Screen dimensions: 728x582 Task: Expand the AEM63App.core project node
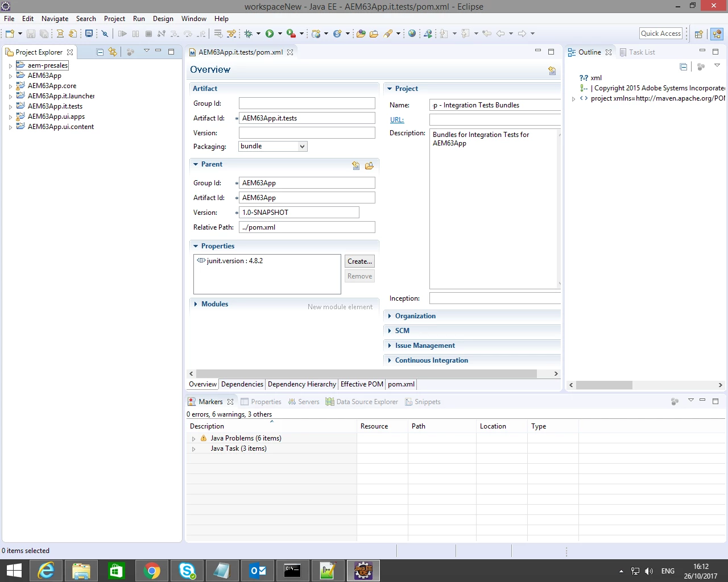[10, 86]
